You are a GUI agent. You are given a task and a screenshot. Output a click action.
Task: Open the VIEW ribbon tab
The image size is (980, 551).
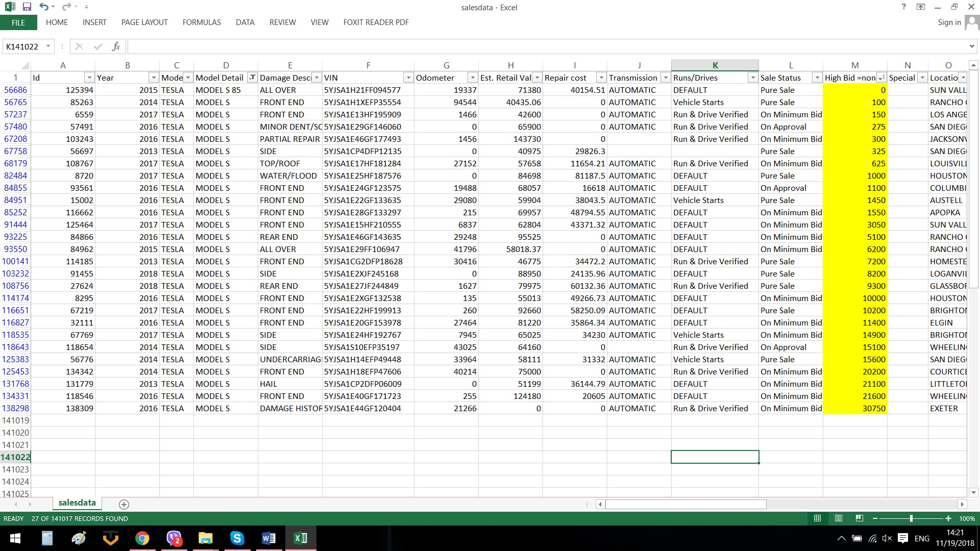pos(320,22)
